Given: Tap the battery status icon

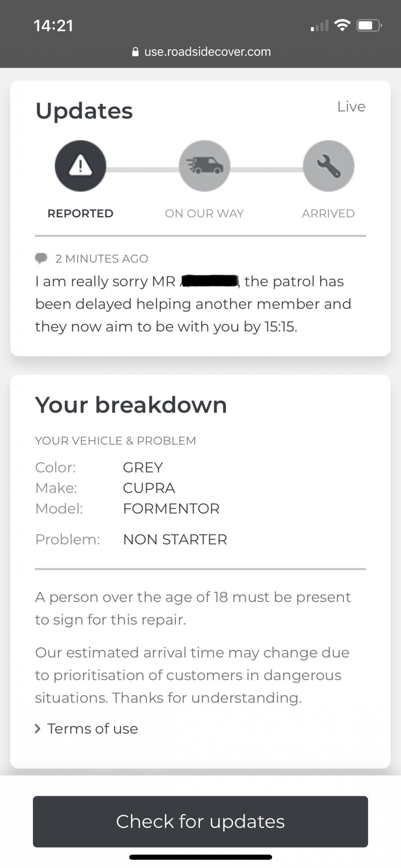Looking at the screenshot, I should tap(369, 25).
